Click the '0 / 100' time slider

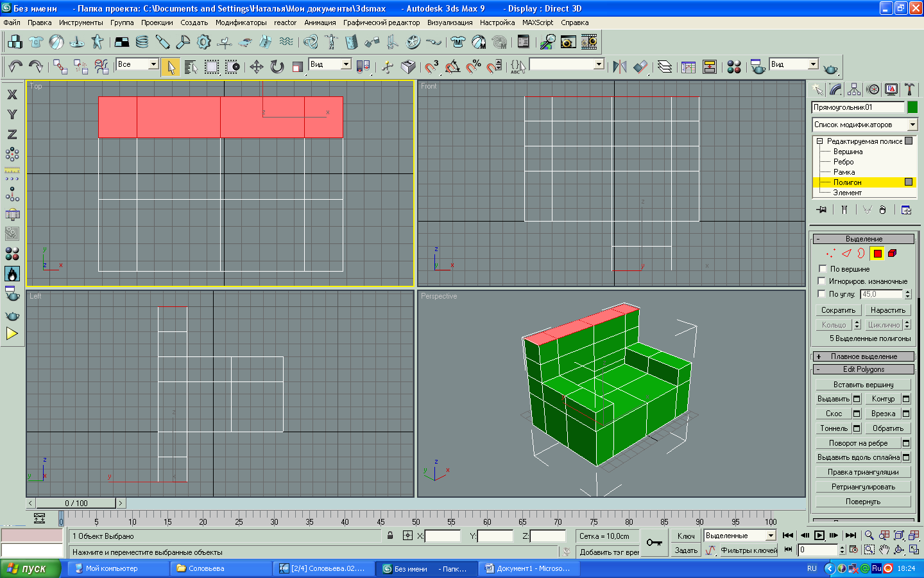(x=76, y=503)
